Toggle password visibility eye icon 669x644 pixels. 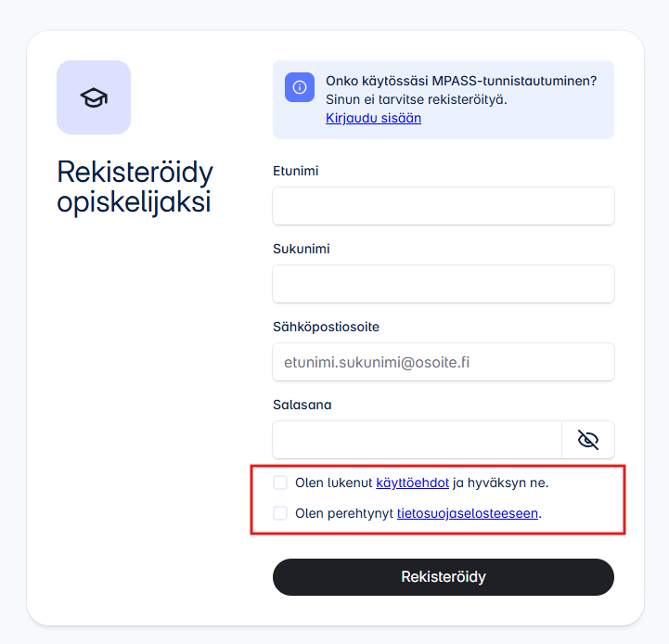588,440
